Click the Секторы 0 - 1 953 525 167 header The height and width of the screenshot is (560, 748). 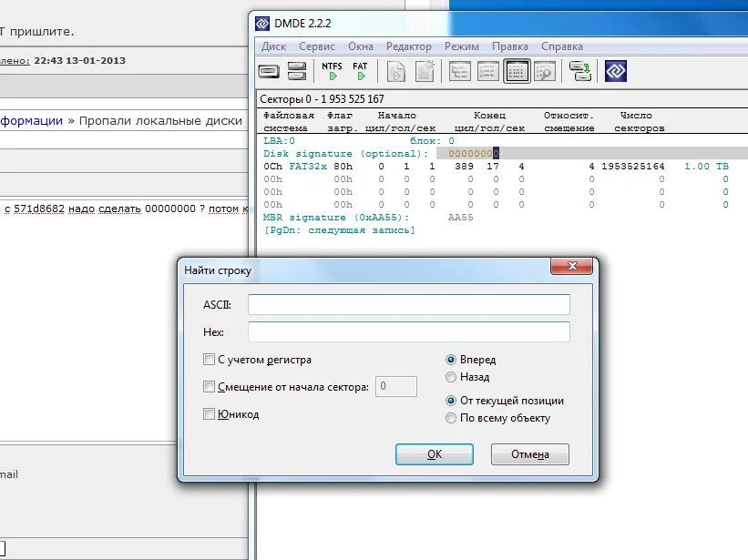pos(322,99)
